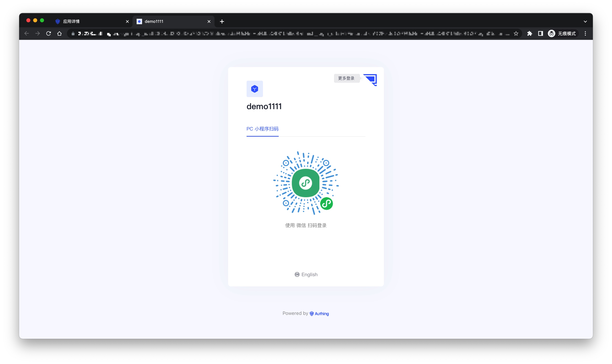Click the reload page icon
This screenshot has height=364, width=612.
click(49, 34)
